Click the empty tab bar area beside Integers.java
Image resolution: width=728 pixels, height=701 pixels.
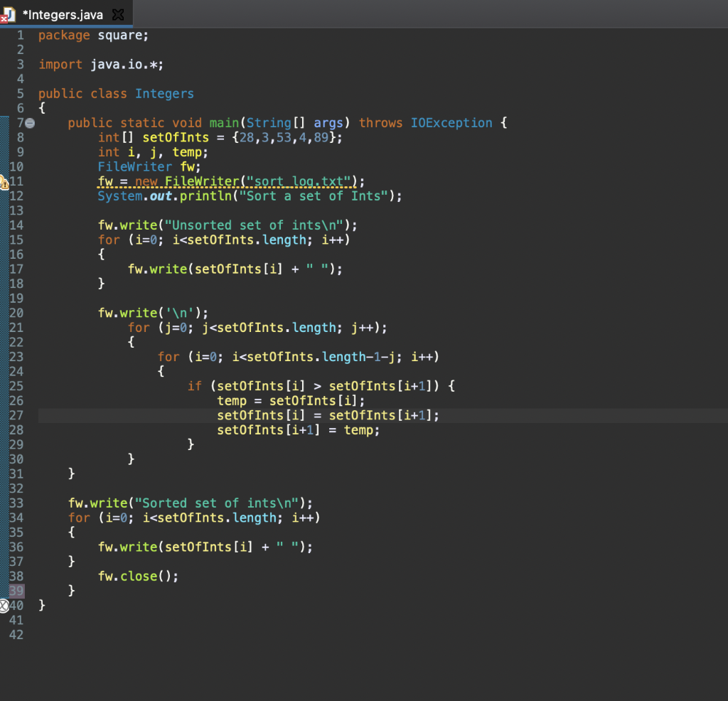(x=427, y=14)
